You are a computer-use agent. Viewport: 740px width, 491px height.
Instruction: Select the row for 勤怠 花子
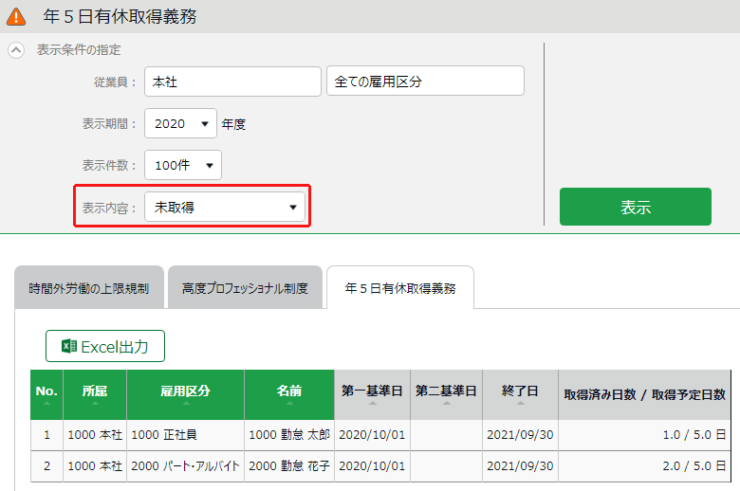tap(380, 466)
